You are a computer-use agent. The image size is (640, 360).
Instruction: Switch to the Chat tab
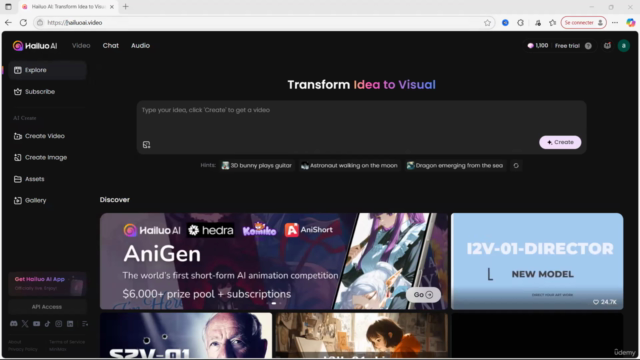click(111, 46)
